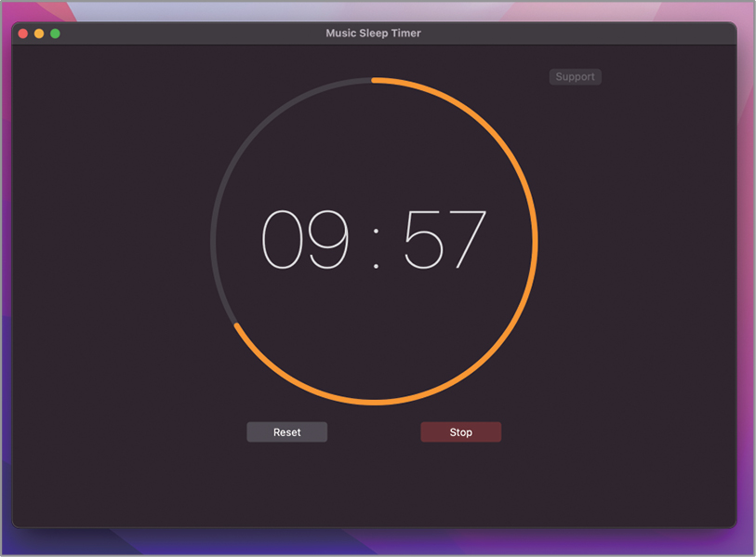
Task: Click the digit 7 in the seconds
Action: pyautogui.click(x=467, y=240)
